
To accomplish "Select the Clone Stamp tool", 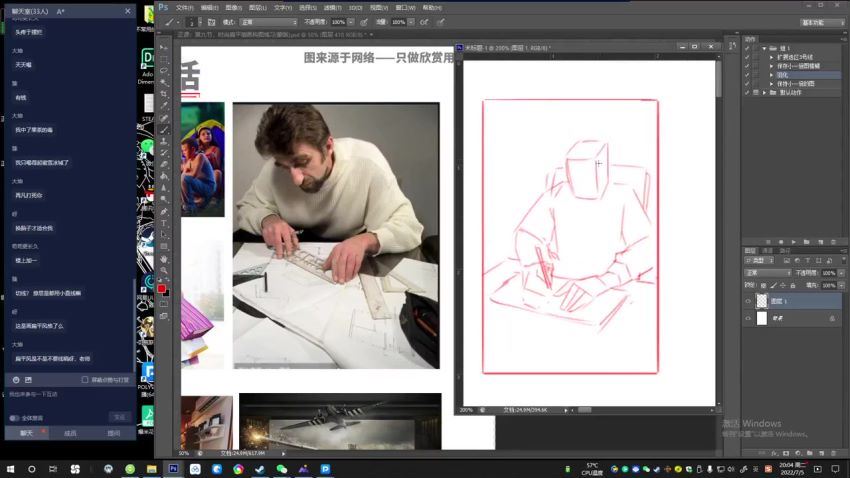I will (x=164, y=141).
